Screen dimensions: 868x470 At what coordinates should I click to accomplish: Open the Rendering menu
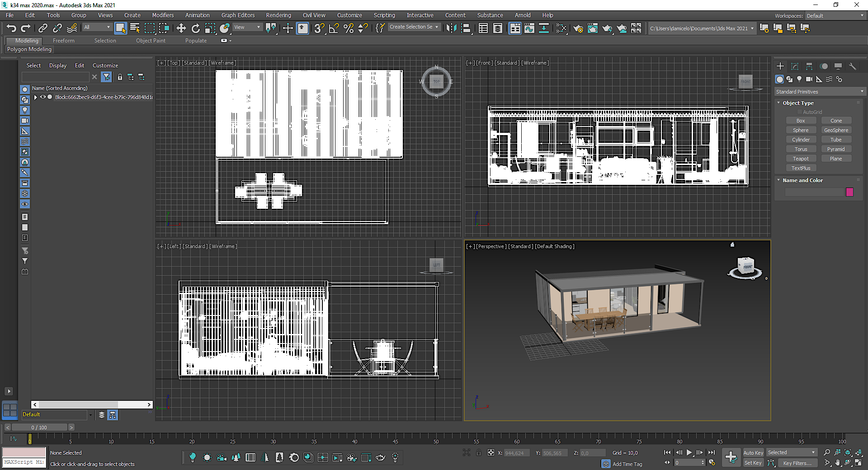click(278, 15)
